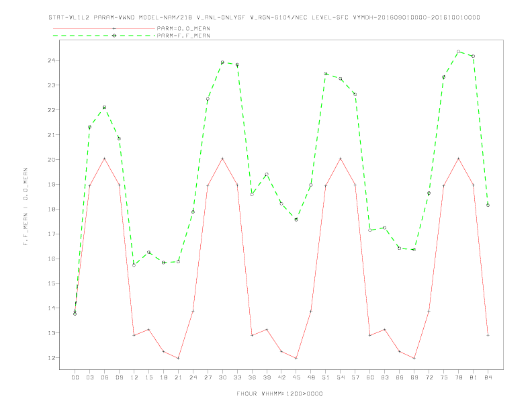Click the red O.O_MEAN data point at hour 21
532x411 pixels.
coord(178,358)
